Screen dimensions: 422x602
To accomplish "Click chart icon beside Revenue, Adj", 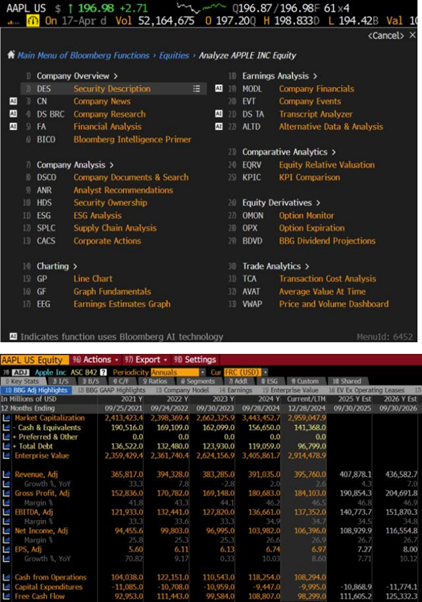I will pos(6,475).
